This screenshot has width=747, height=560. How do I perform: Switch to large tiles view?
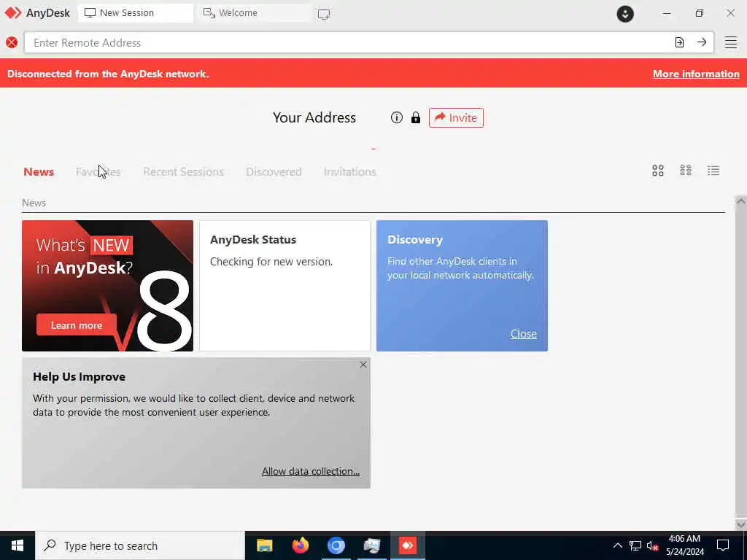pos(658,171)
